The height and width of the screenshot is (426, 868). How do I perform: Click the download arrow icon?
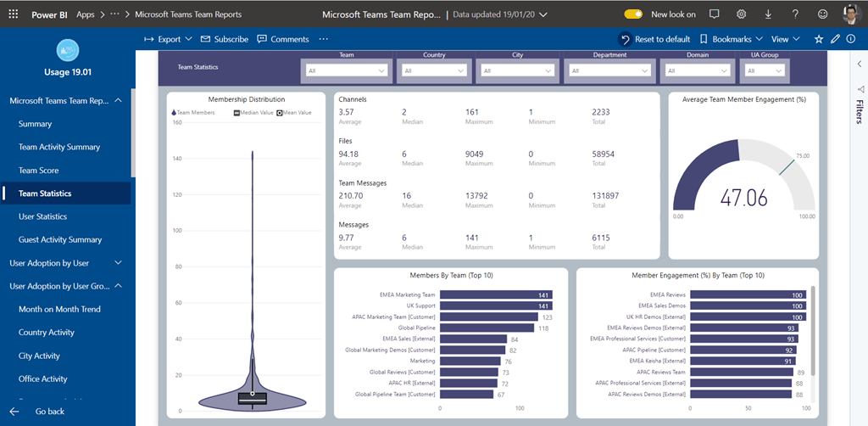768,14
